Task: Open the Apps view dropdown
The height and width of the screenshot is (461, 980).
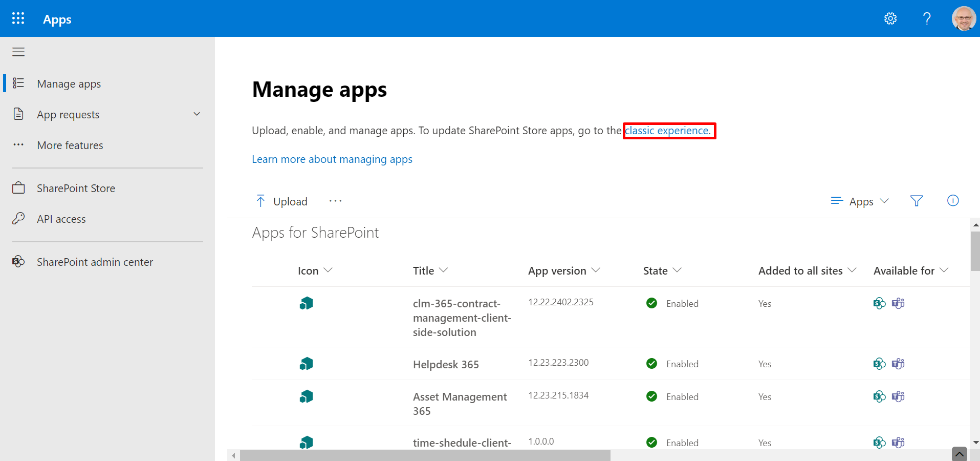Action: (860, 201)
